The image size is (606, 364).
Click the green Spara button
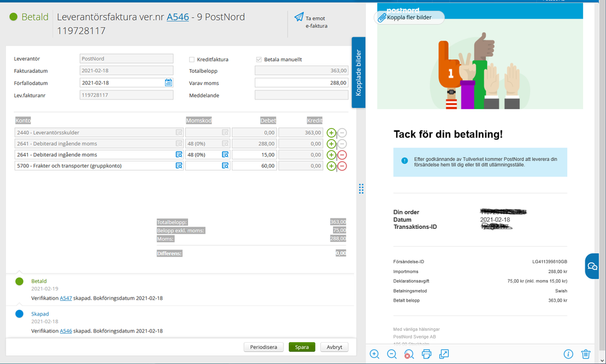[x=302, y=347]
